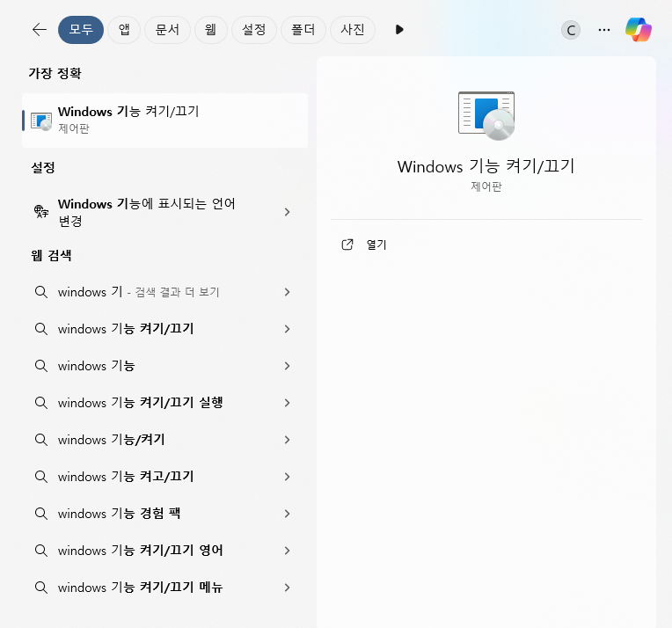The height and width of the screenshot is (628, 672).
Task: Click search icon for 'windows 기 - 검색 결과 더 보기'
Action: coord(41,292)
